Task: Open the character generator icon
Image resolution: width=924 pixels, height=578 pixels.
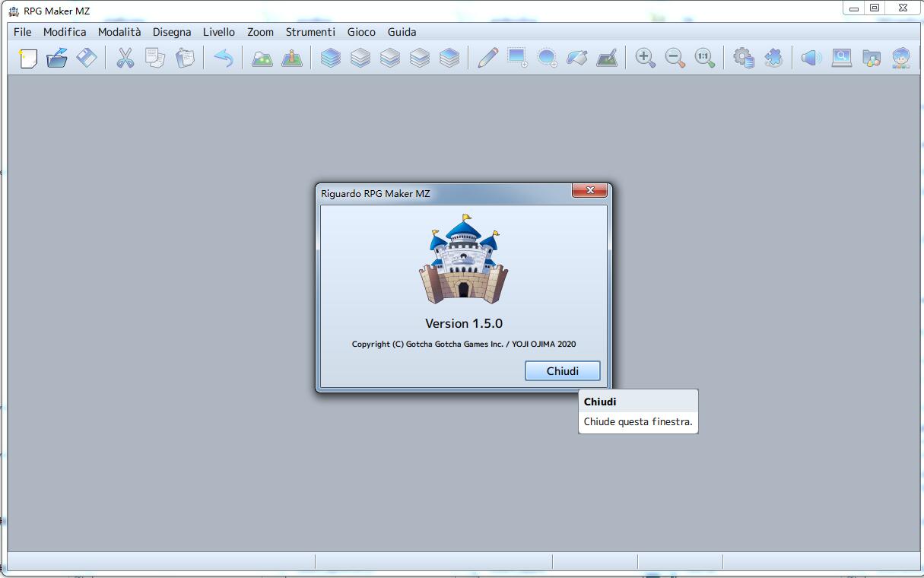Action: click(901, 58)
